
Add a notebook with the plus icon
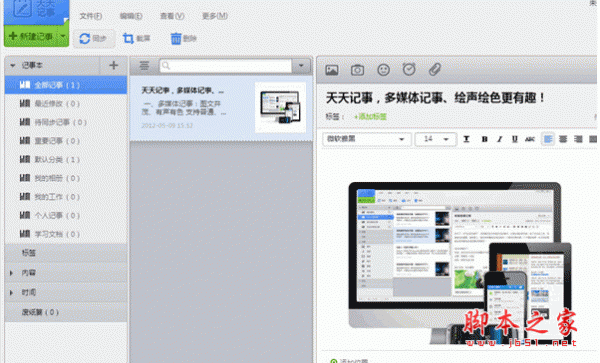[113, 65]
